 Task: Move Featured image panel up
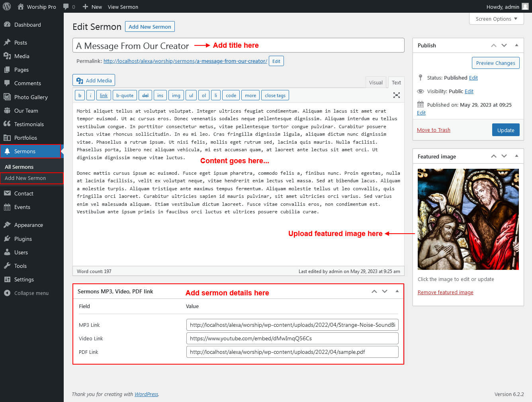(x=494, y=156)
